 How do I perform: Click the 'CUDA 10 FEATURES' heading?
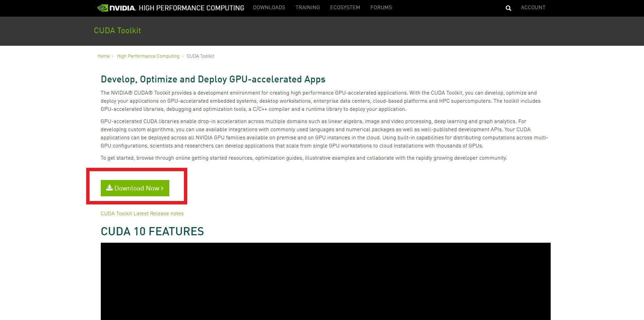click(x=152, y=232)
